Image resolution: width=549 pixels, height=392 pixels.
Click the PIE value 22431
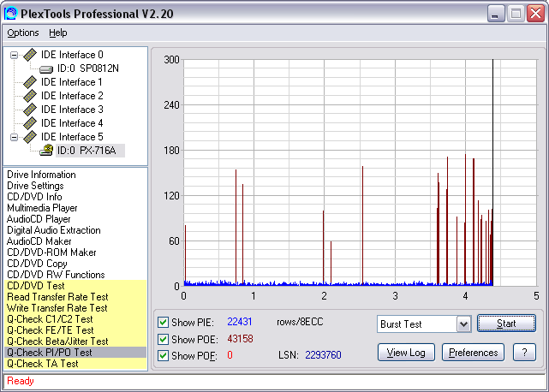(x=240, y=322)
